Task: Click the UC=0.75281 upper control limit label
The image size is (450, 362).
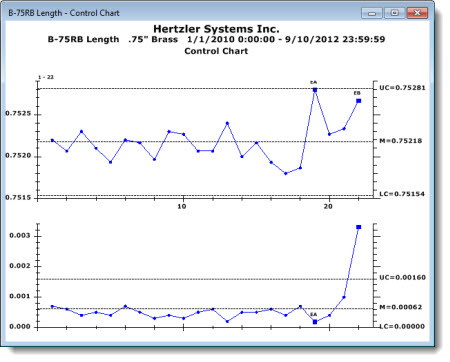Action: (402, 88)
